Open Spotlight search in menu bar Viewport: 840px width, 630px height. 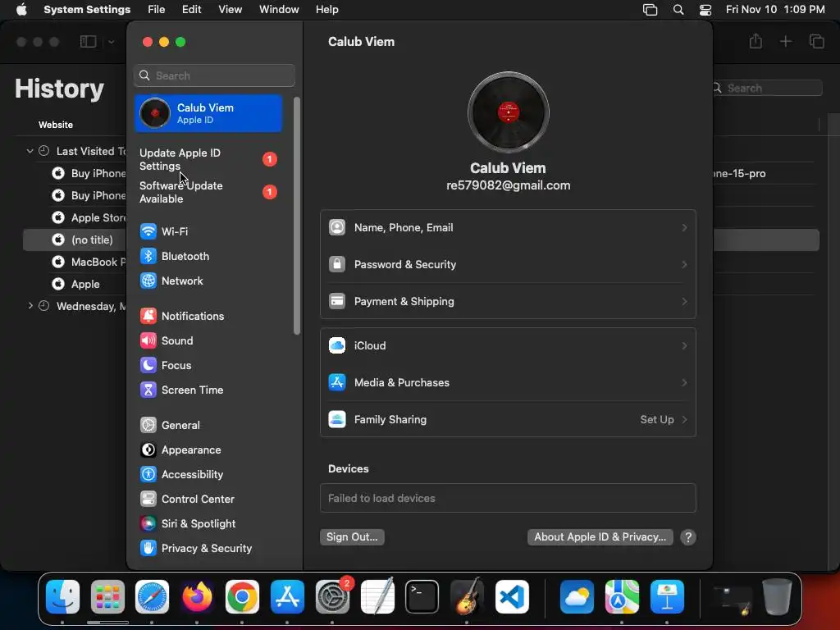678,10
